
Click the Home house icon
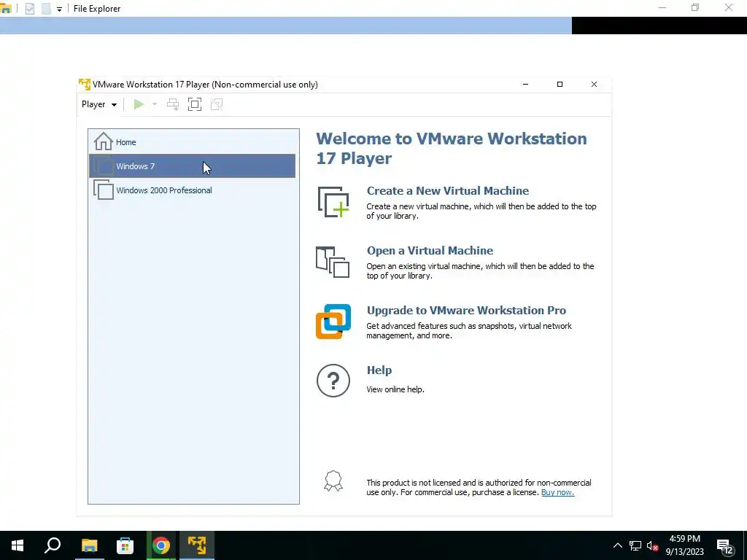[104, 141]
